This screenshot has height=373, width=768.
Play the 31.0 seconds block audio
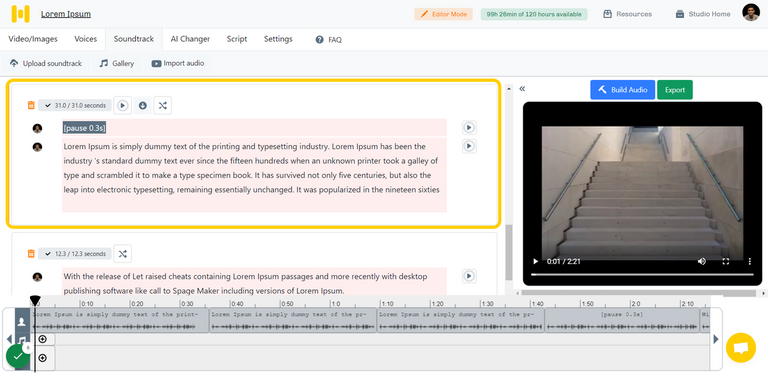pos(123,105)
